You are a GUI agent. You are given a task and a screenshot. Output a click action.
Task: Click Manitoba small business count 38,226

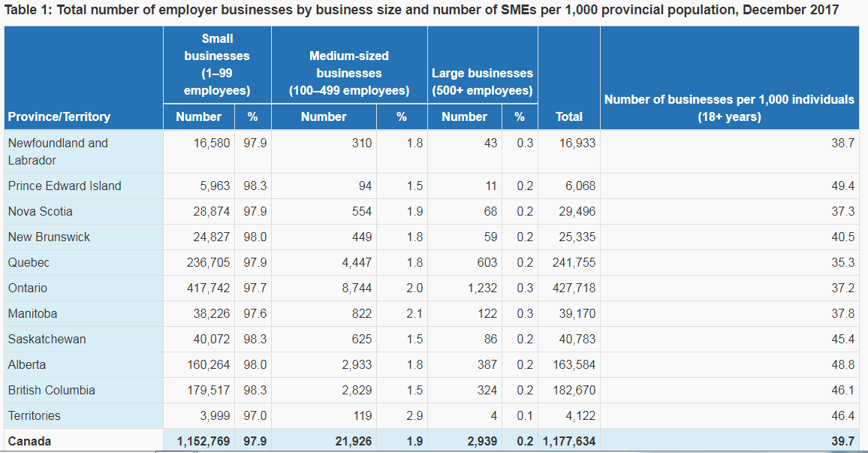(x=212, y=313)
